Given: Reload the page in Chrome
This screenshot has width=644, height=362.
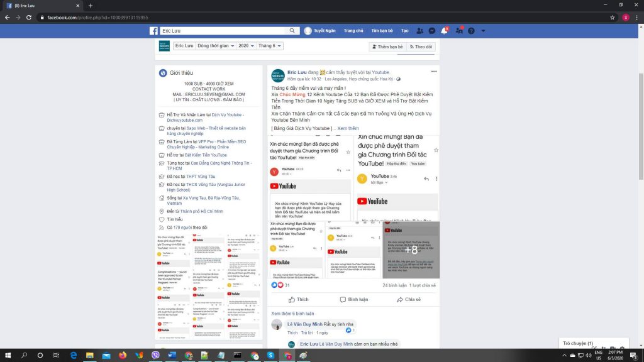Looking at the screenshot, I should pyautogui.click(x=29, y=17).
